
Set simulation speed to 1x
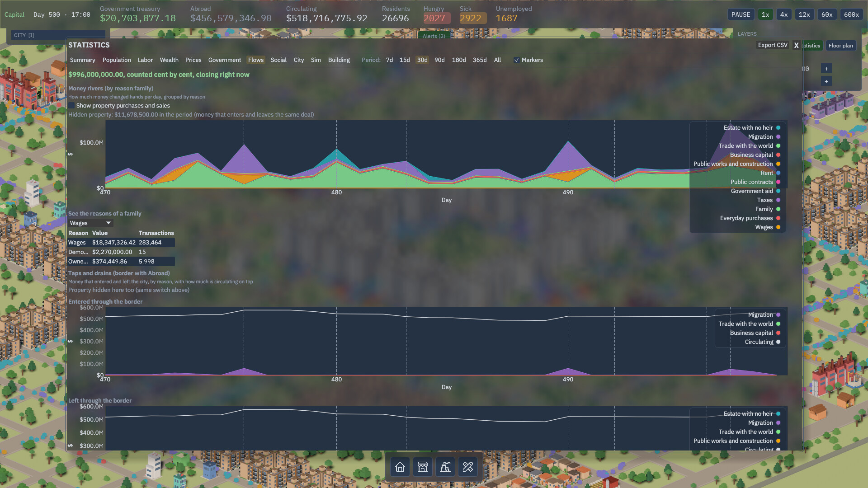765,14
